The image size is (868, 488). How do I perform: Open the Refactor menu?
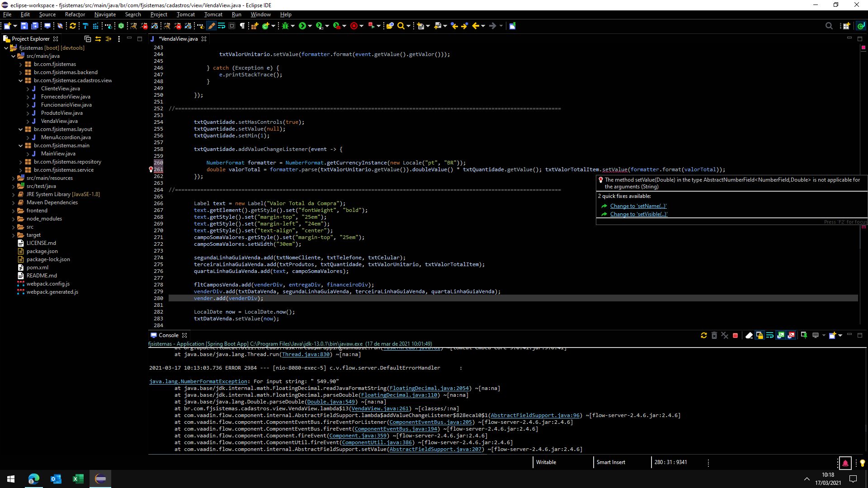(x=75, y=14)
